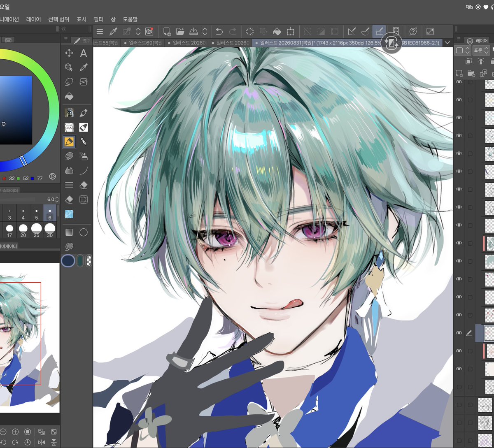Toggle snap to ruler

click(x=352, y=31)
